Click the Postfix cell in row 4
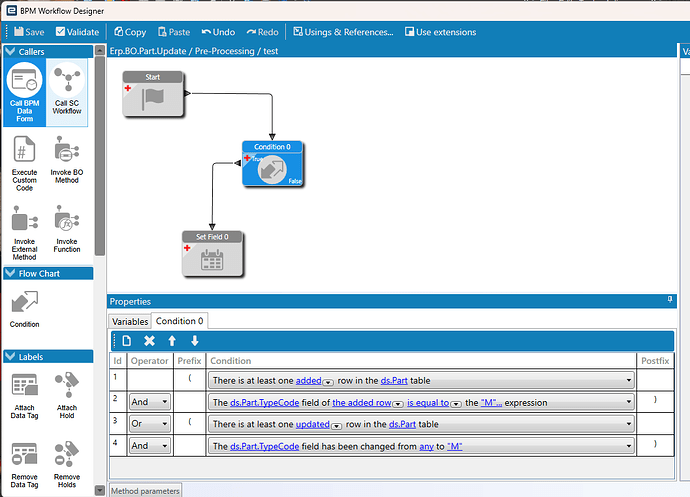Image resolution: width=690 pixels, height=497 pixels. pyautogui.click(x=655, y=445)
